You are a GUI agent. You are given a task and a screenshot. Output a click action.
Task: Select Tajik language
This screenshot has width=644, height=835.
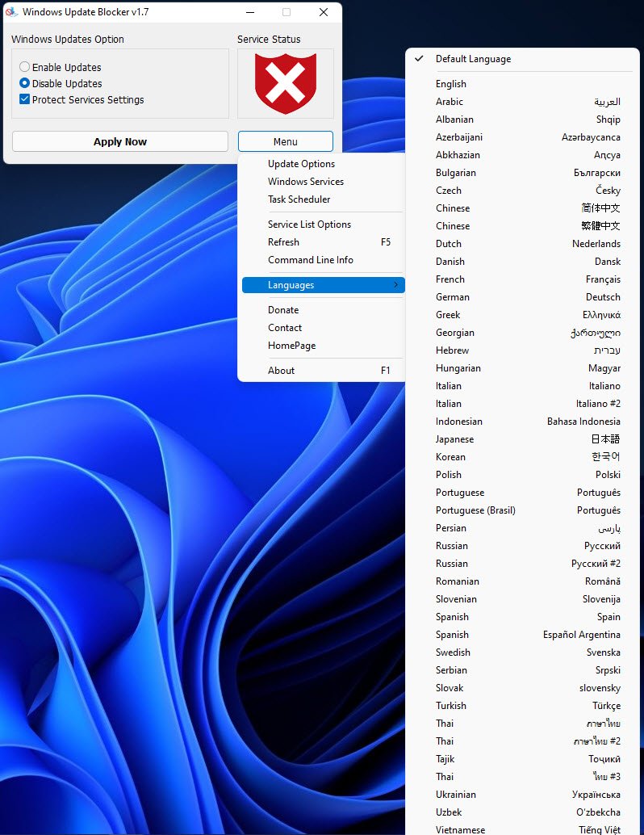pos(522,759)
